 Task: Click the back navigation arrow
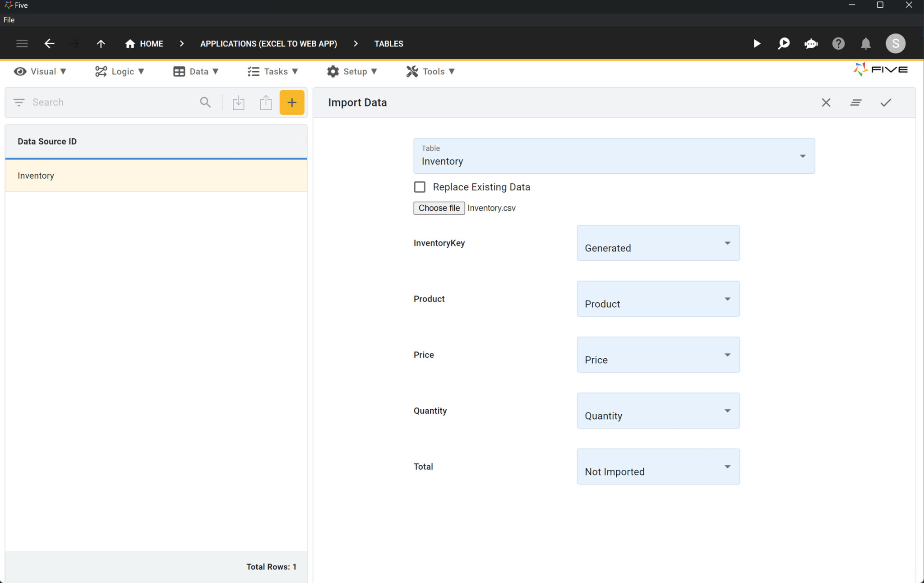(50, 43)
